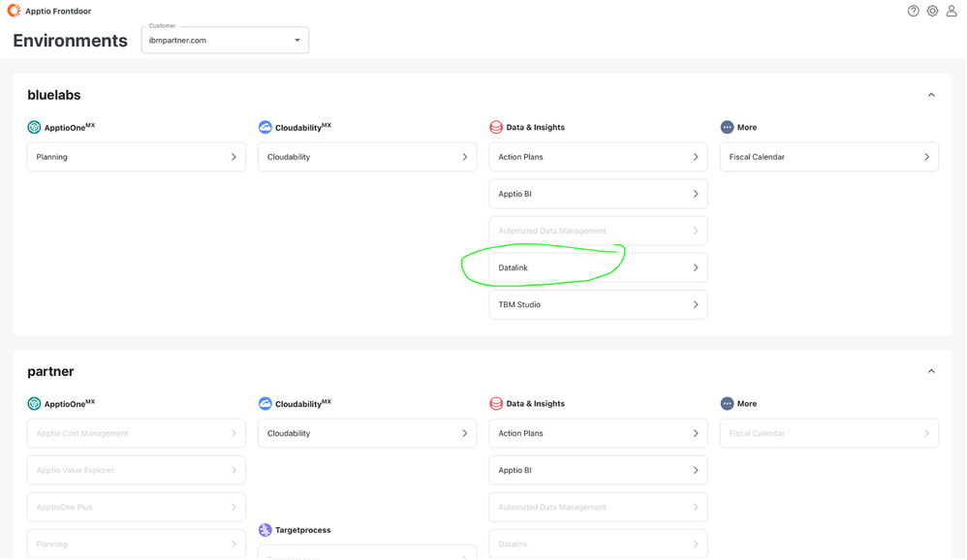Click the Cloudability cloud icon in partner section

click(265, 403)
